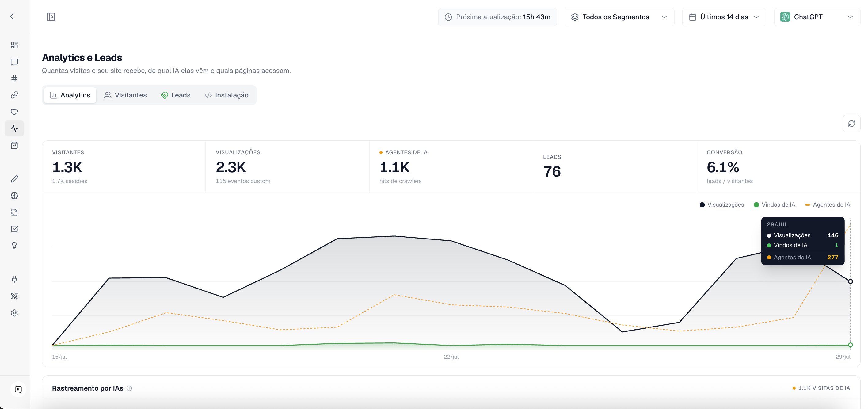Click the clock icon next to Próxima atualização
The height and width of the screenshot is (409, 868).
click(448, 17)
